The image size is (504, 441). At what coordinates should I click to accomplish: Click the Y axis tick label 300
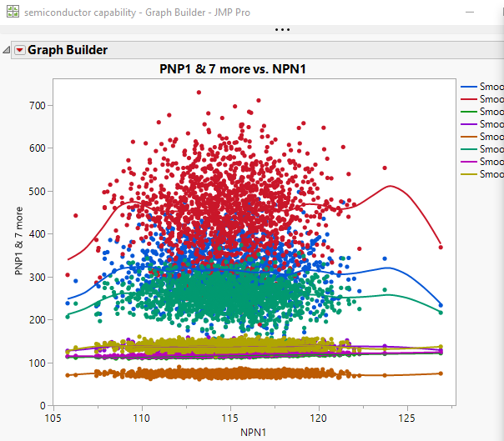38,278
